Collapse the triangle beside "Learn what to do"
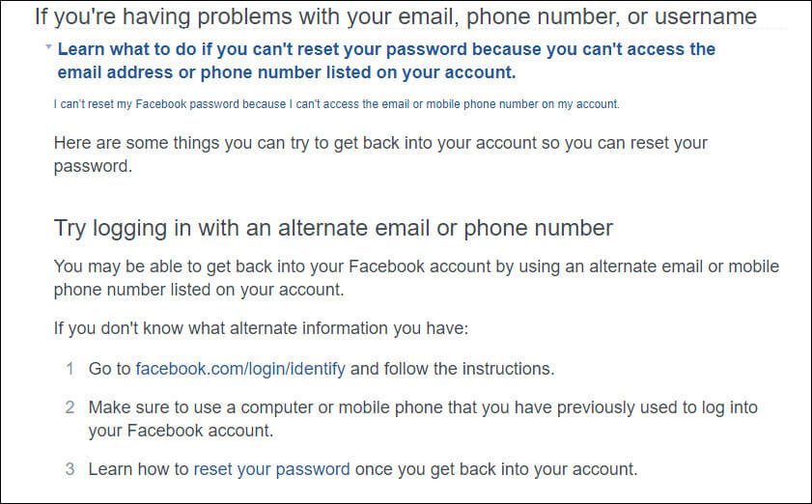 click(47, 47)
